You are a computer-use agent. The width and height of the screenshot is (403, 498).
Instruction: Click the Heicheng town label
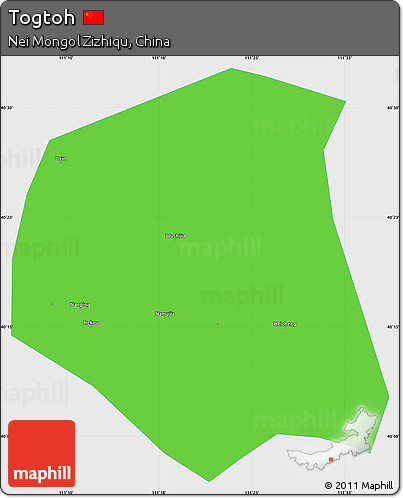285,324
